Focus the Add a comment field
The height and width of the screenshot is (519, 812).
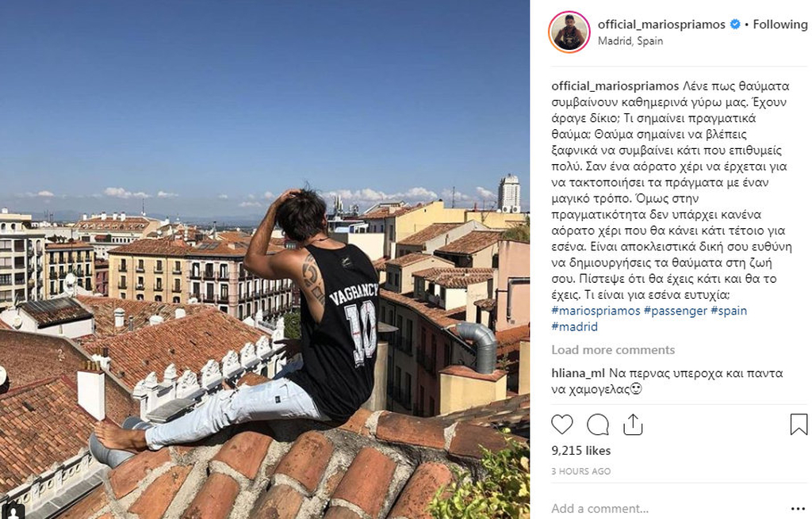click(668, 509)
